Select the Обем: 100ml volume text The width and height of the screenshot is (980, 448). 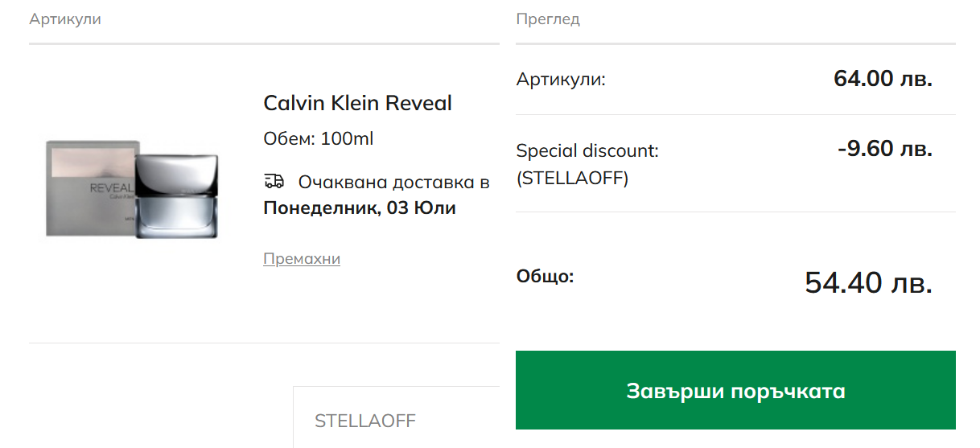coord(318,138)
